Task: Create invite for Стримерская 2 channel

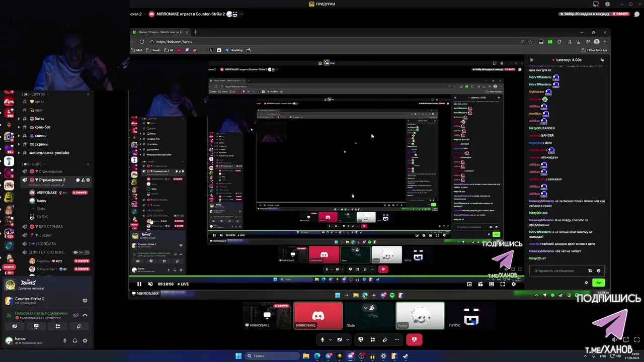Action: tap(83, 180)
